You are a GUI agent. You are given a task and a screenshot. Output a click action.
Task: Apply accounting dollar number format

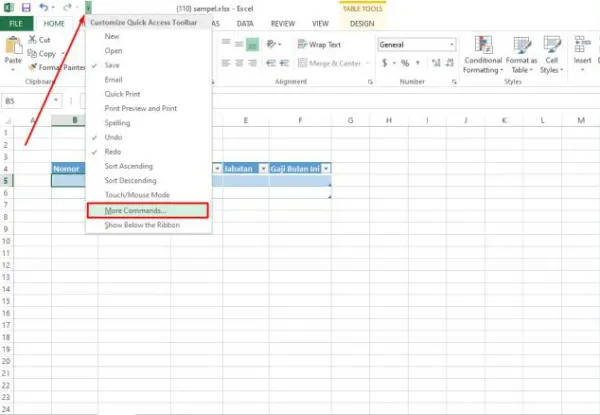point(385,63)
